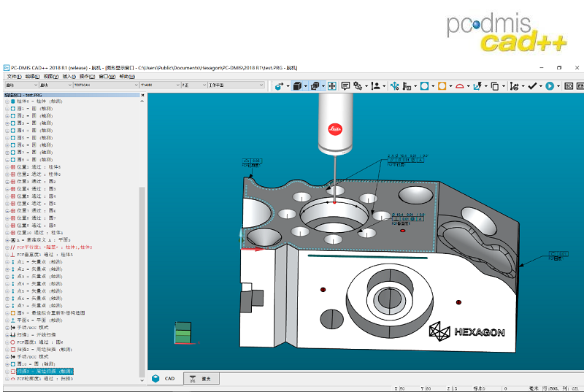Click the probe readout list icon
This screenshot has height=392, width=584.
[407, 86]
